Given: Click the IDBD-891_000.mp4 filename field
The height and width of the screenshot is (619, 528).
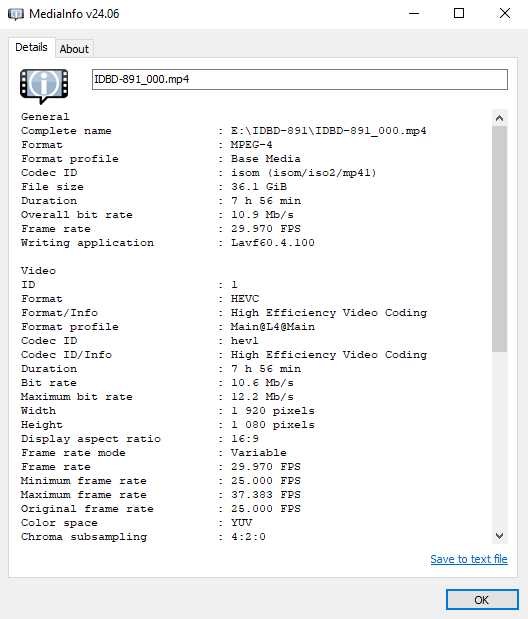Looking at the screenshot, I should (x=300, y=79).
